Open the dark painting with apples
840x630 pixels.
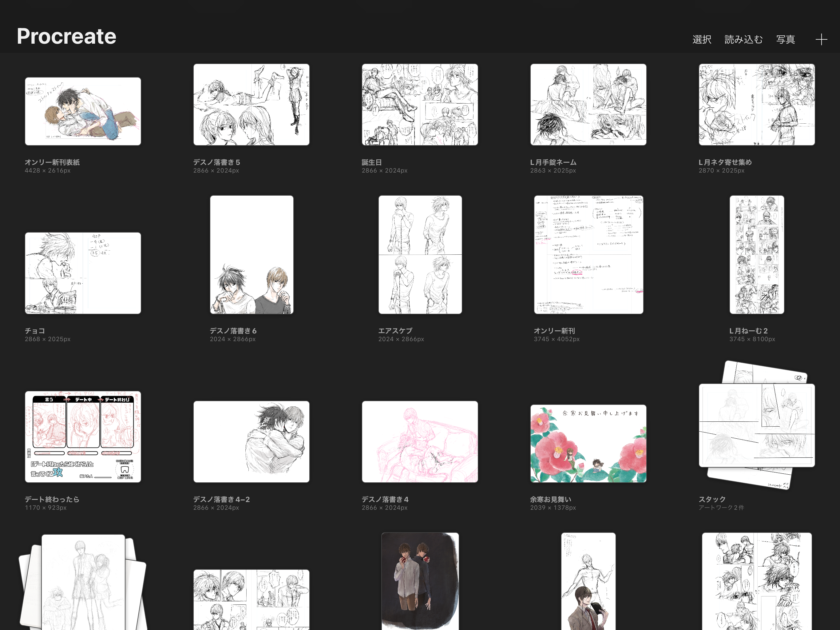click(x=420, y=581)
